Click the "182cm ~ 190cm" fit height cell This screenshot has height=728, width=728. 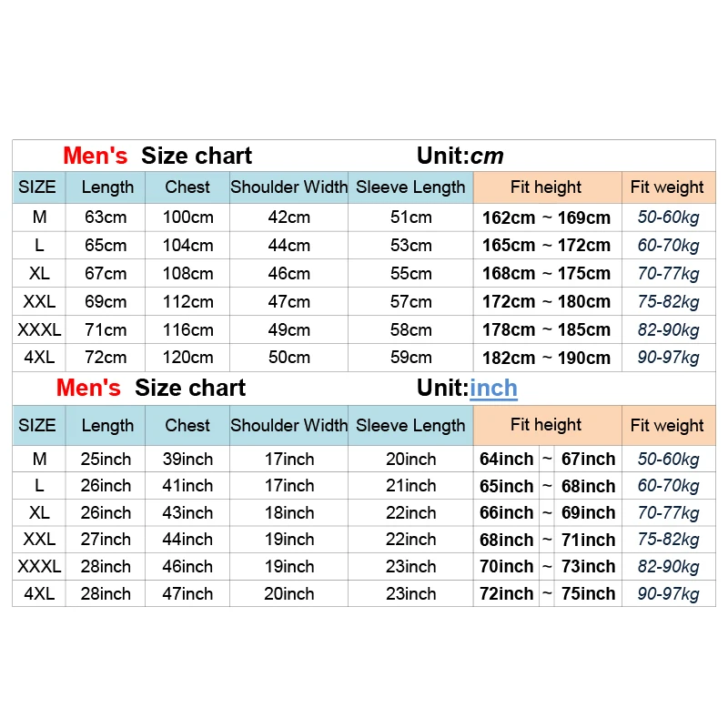click(x=546, y=358)
